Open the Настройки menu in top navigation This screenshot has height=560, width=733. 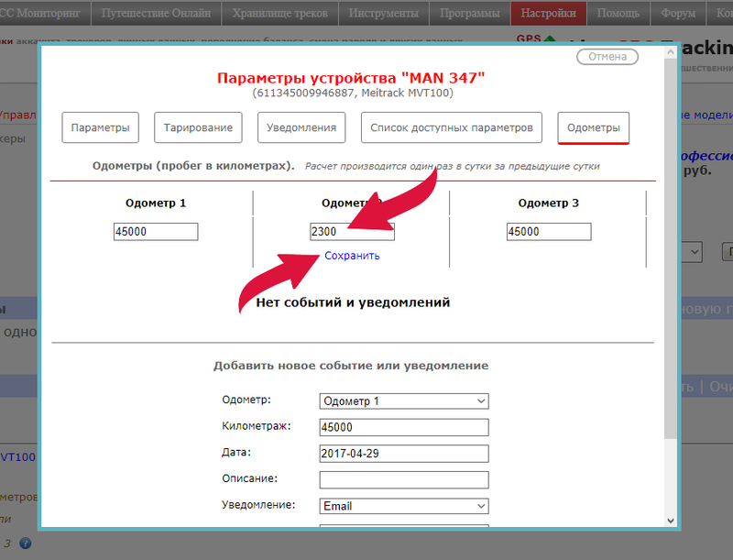click(x=549, y=13)
